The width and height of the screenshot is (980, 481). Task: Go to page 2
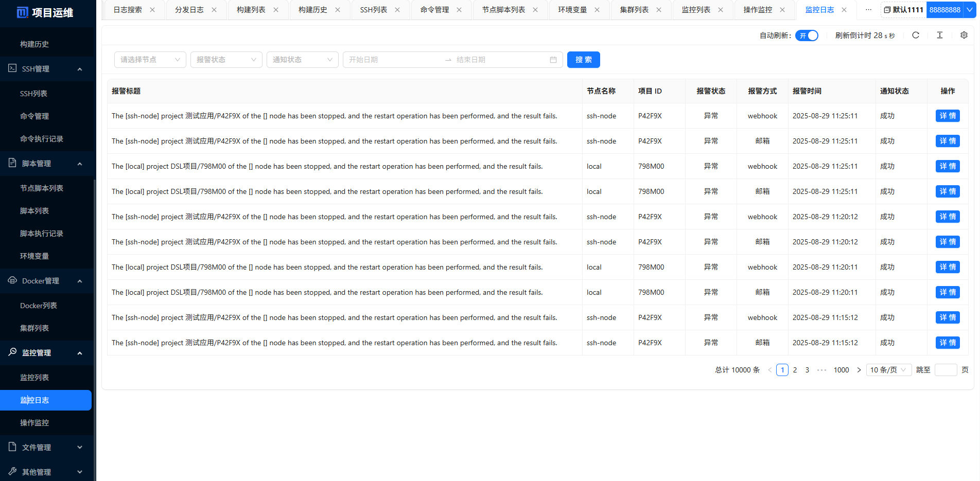[x=795, y=370]
